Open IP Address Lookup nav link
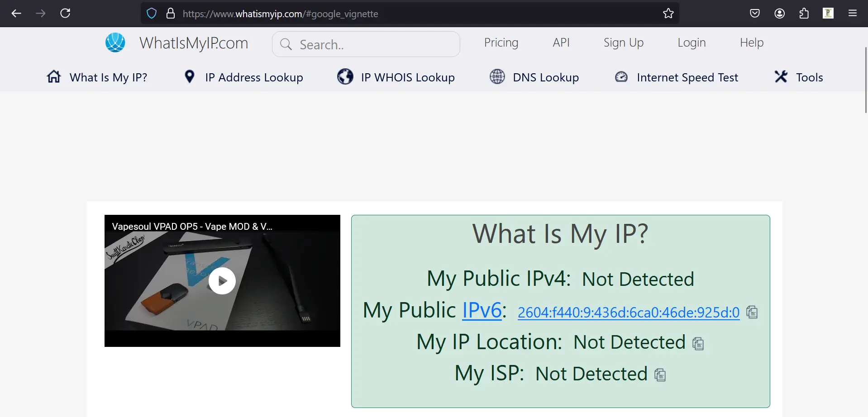The image size is (868, 417). pos(254,77)
